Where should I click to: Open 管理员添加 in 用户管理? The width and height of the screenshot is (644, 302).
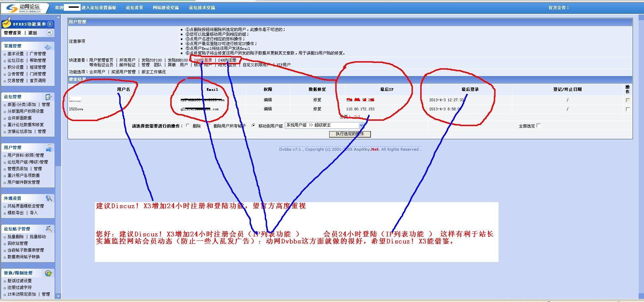point(17,169)
